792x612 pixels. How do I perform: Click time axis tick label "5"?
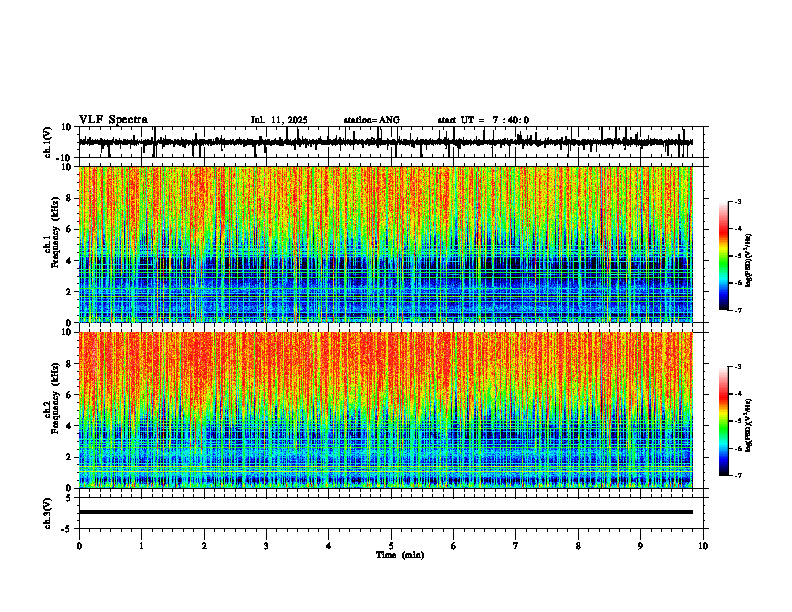click(x=391, y=546)
